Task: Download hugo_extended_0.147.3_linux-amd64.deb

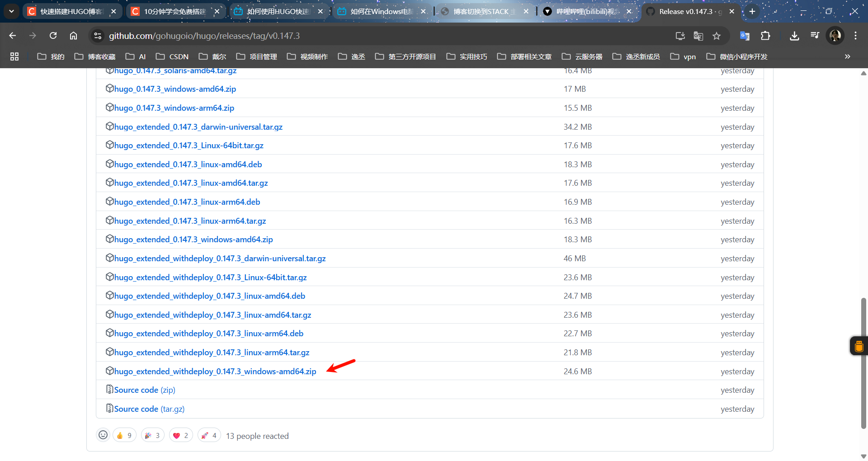Action: point(188,164)
